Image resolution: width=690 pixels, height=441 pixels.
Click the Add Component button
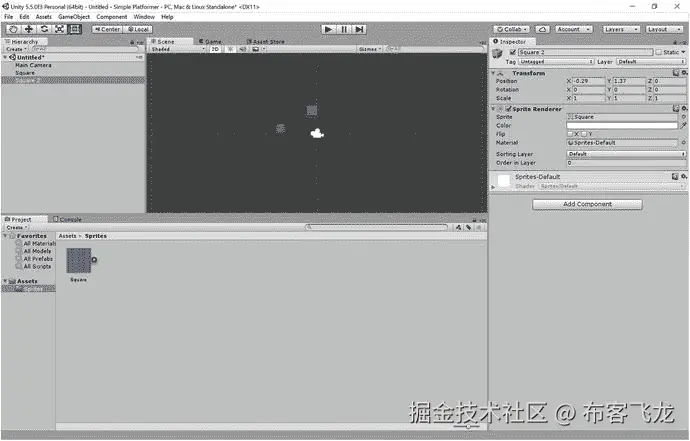587,204
